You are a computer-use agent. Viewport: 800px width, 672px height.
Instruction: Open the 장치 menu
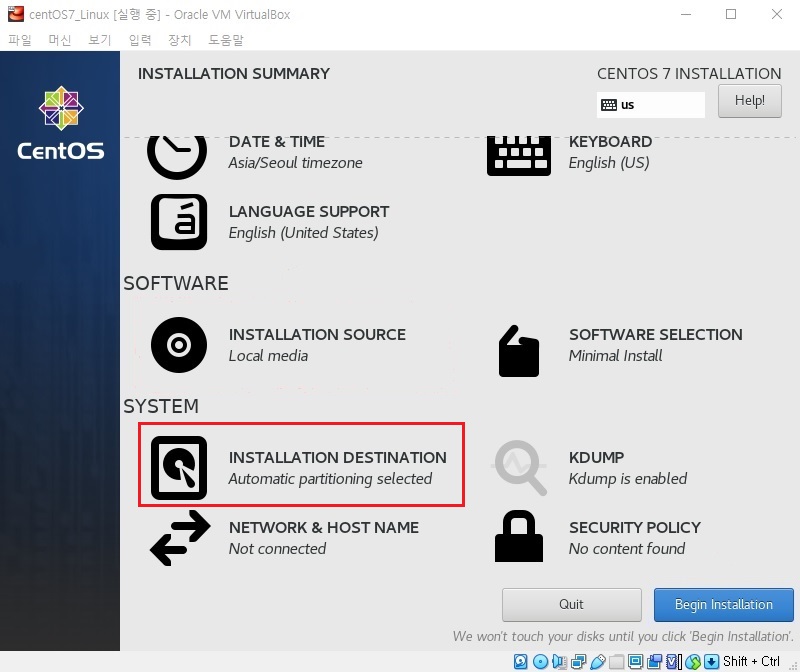[x=180, y=40]
